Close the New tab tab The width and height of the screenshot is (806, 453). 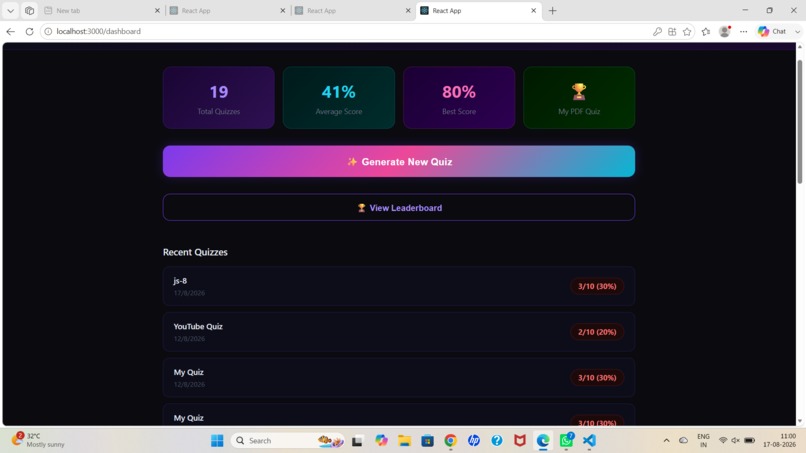[157, 10]
